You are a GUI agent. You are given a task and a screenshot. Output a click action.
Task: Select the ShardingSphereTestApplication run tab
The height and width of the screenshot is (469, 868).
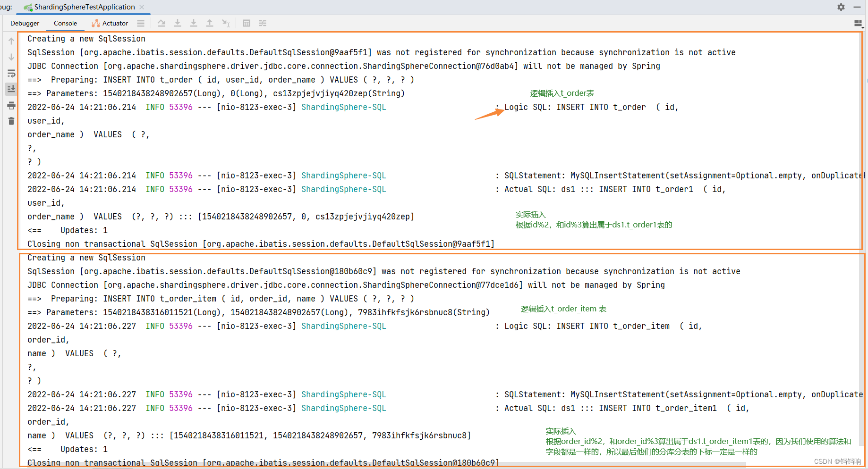[x=84, y=7]
